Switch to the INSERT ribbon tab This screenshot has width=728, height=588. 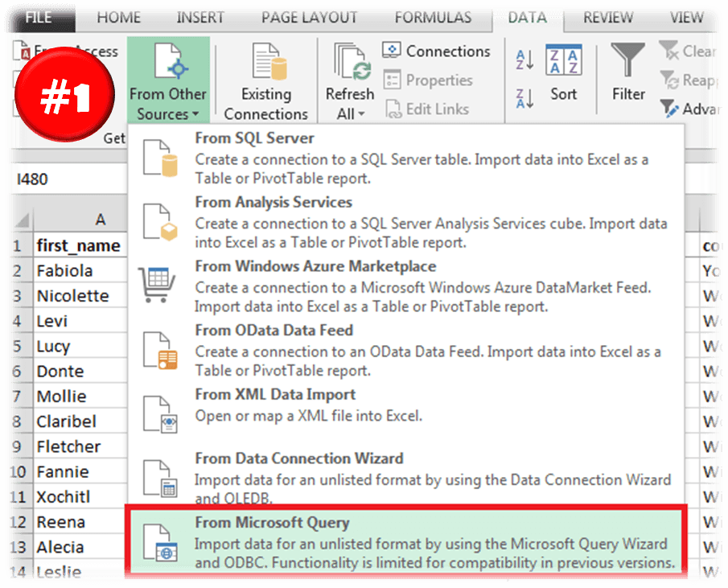coord(200,18)
